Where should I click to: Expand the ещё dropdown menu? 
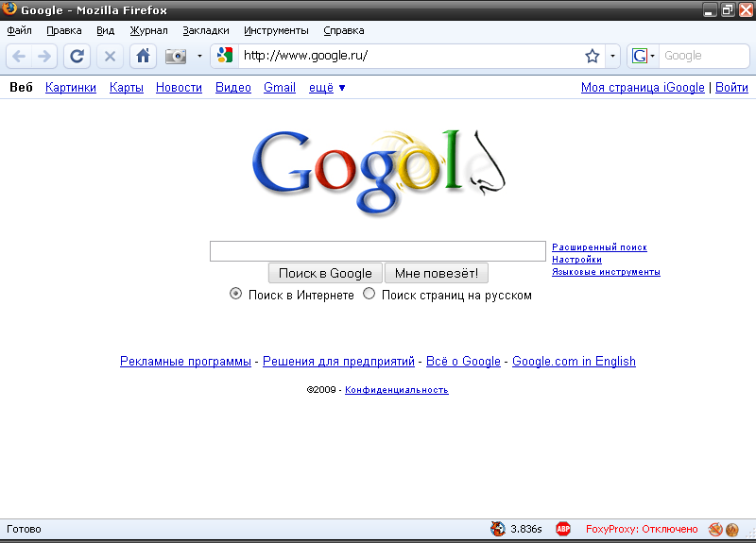point(327,87)
